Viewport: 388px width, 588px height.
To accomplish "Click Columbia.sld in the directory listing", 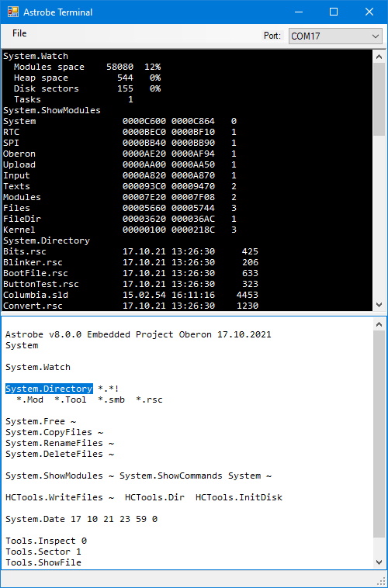I will click(x=36, y=295).
